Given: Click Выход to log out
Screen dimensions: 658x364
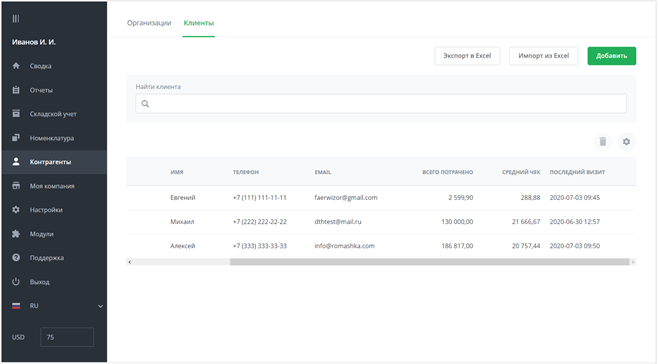Looking at the screenshot, I should click(39, 282).
